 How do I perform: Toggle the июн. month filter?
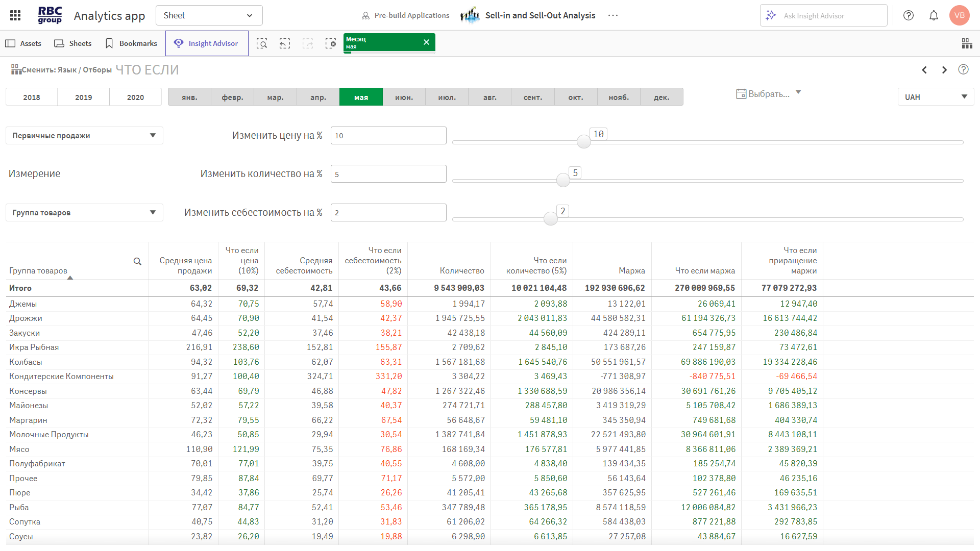[x=404, y=97]
